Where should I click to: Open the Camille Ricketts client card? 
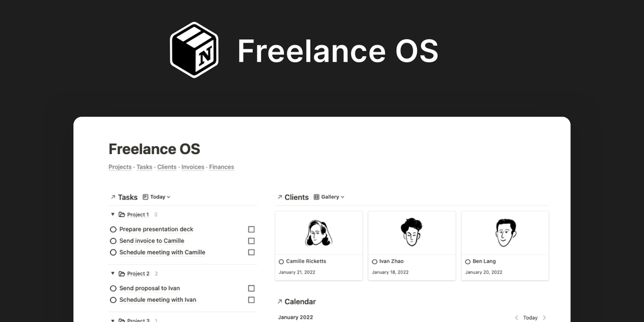[318, 245]
